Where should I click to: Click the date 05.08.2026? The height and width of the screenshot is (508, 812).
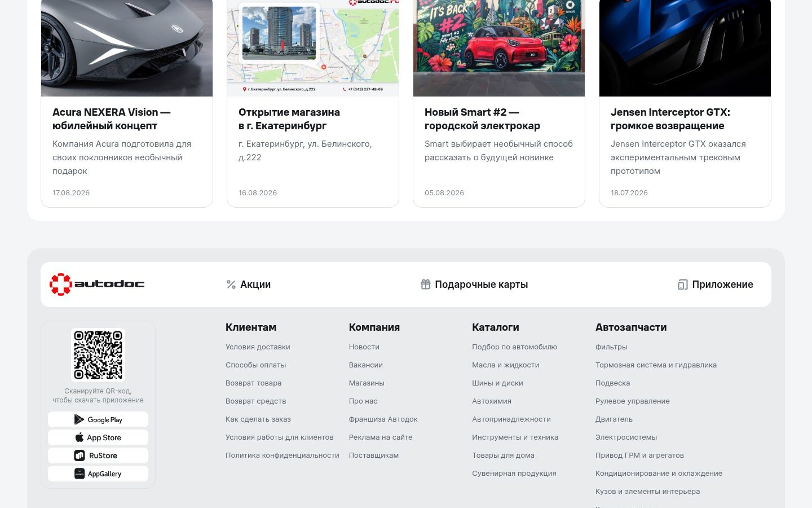point(444,193)
